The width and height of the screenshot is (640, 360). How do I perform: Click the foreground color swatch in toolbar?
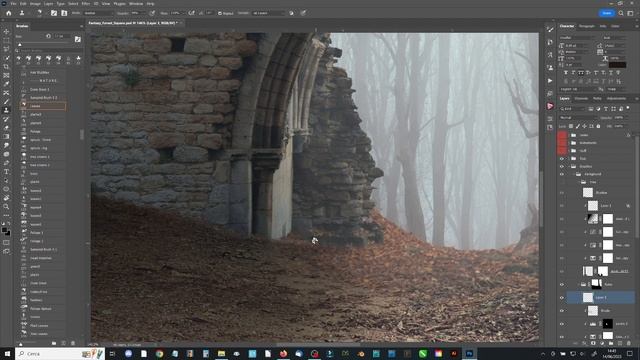point(4,231)
